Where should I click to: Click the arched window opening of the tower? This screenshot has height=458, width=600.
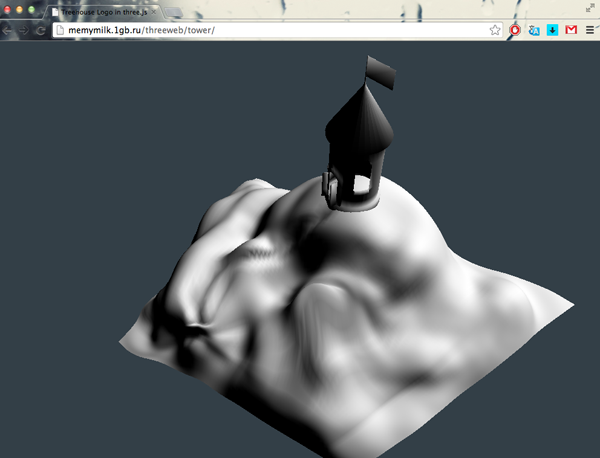point(358,185)
